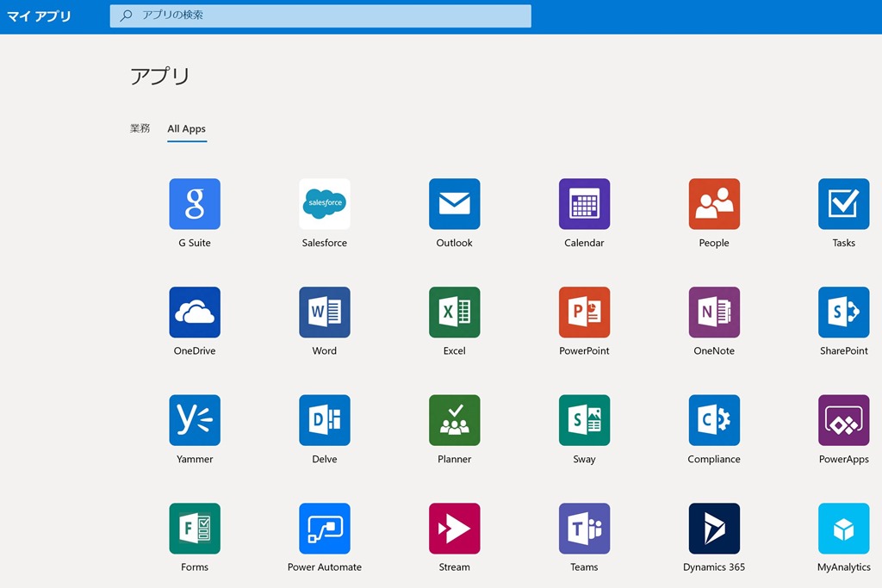Screen dimensions: 882x588
Task: Open Sway
Action: 584,420
